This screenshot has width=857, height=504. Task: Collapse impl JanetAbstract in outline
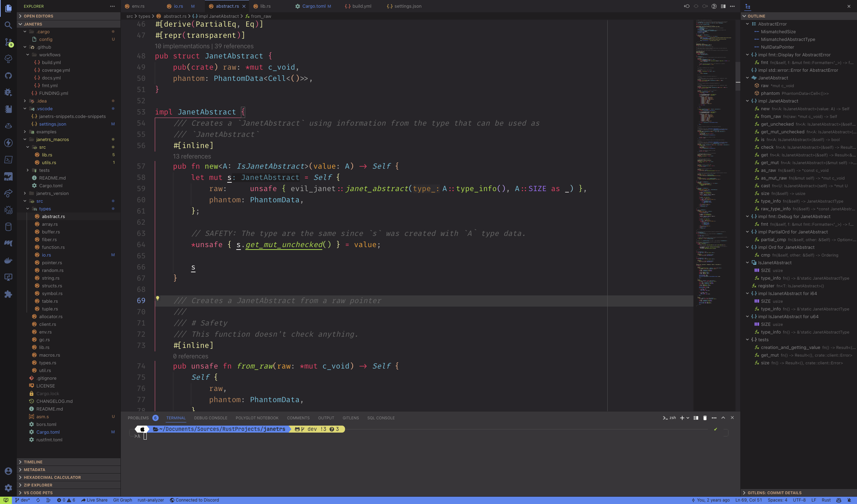[747, 101]
